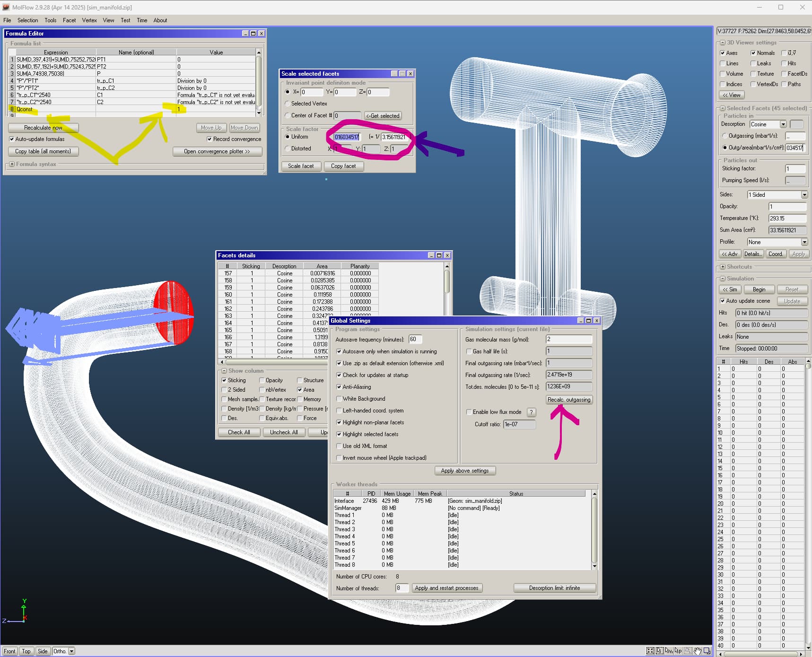The height and width of the screenshot is (657, 812).
Task: Click the low flux mode help '?' button
Action: tap(531, 412)
